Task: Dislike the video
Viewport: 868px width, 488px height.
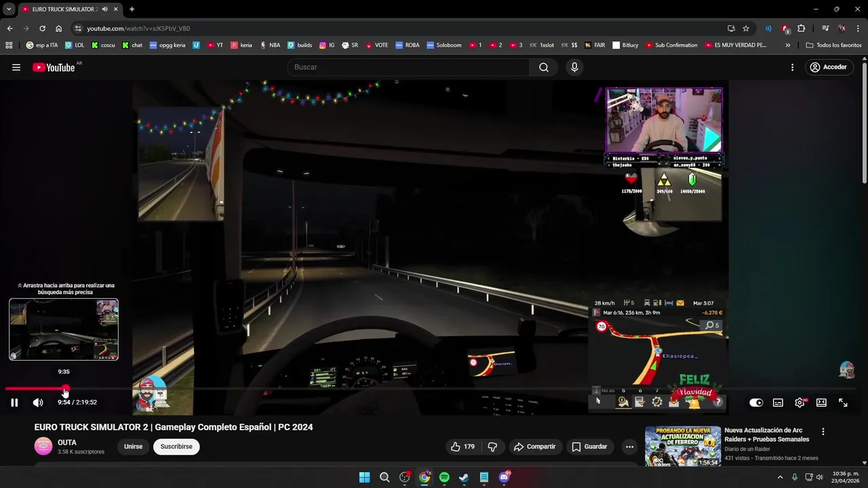Action: (493, 447)
